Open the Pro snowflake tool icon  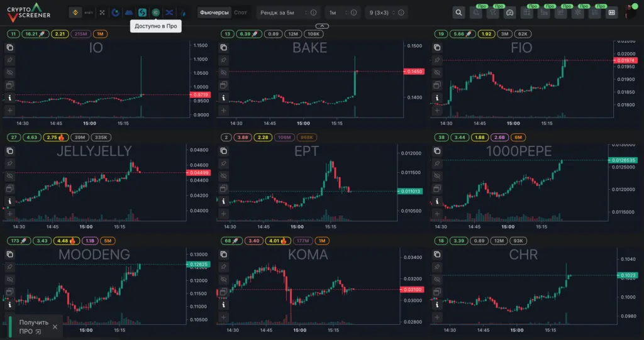[578, 13]
